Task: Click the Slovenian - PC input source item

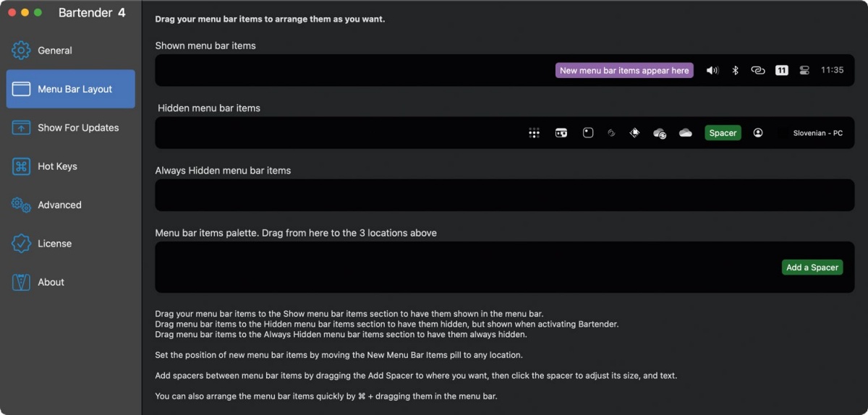Action: tap(817, 133)
